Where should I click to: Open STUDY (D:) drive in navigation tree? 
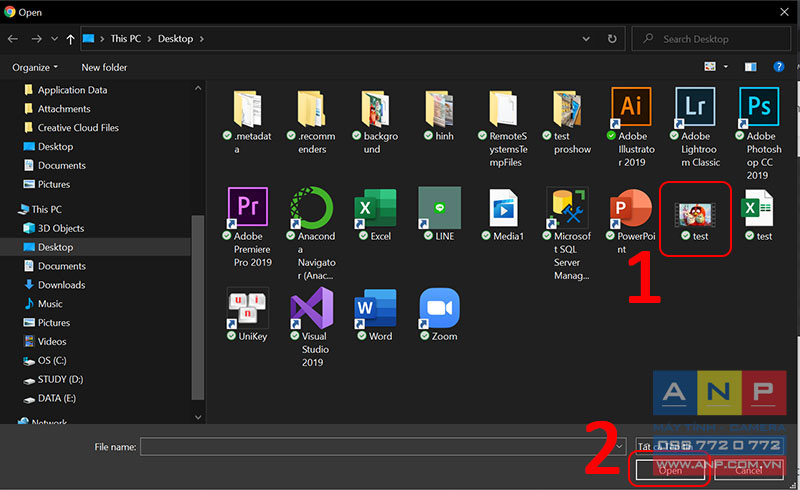tap(54, 379)
